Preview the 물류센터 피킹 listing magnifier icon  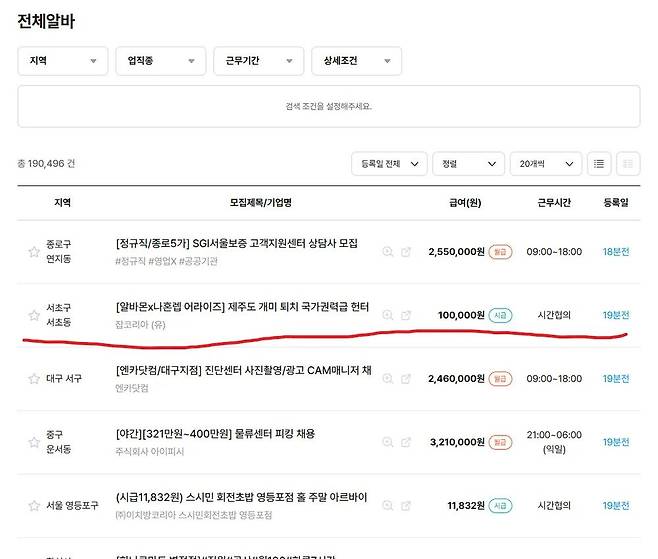[388, 442]
